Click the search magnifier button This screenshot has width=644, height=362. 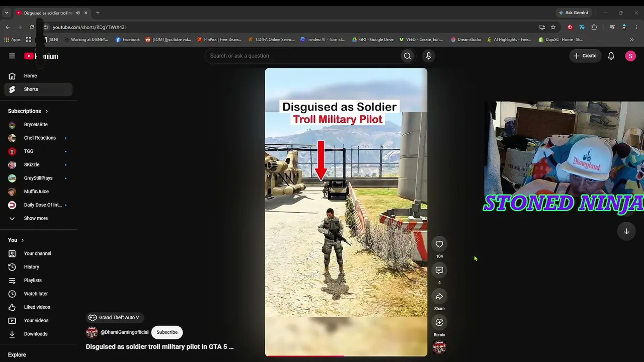click(x=408, y=56)
